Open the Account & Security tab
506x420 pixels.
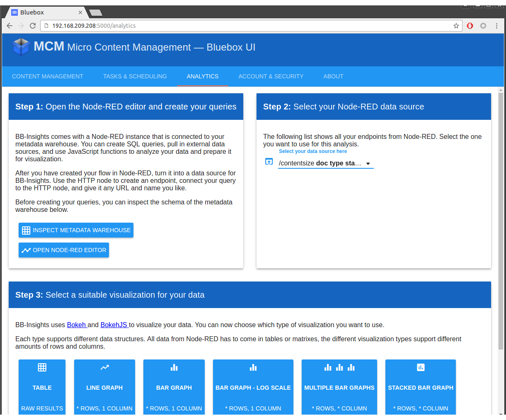[271, 76]
